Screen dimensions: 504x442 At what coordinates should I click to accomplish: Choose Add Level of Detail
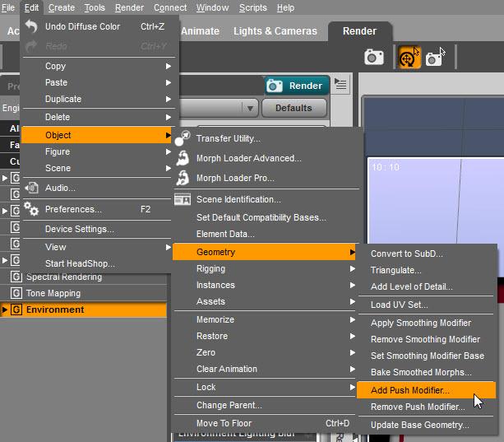[426, 286]
